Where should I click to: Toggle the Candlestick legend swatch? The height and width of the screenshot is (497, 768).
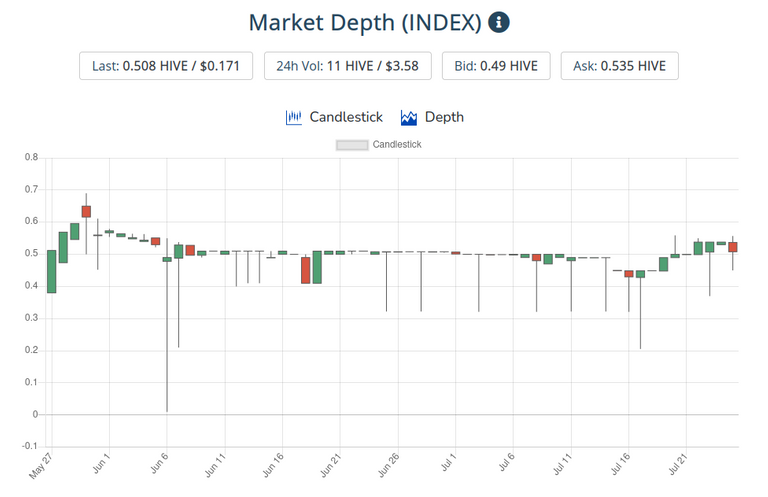(x=352, y=145)
